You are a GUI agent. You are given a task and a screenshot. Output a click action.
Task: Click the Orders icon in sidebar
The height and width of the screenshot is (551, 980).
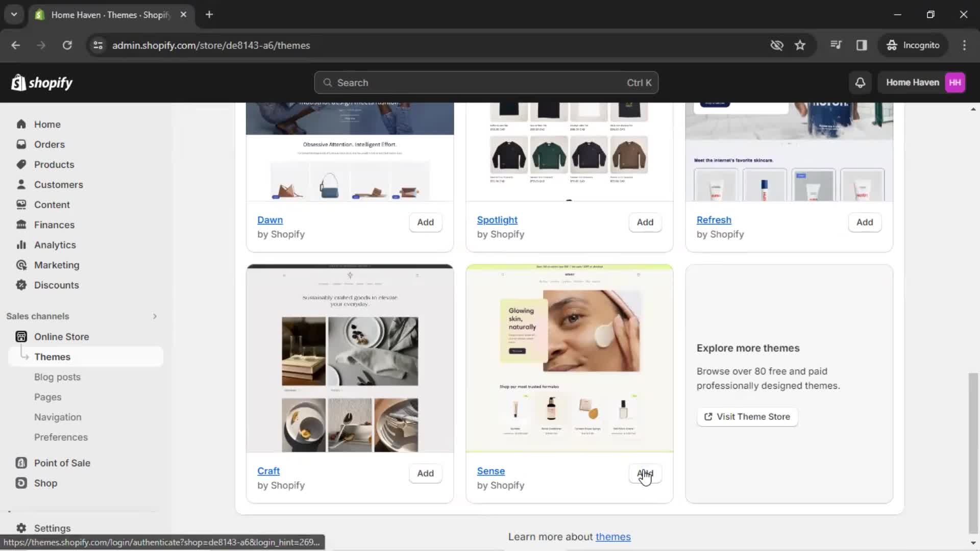(21, 144)
